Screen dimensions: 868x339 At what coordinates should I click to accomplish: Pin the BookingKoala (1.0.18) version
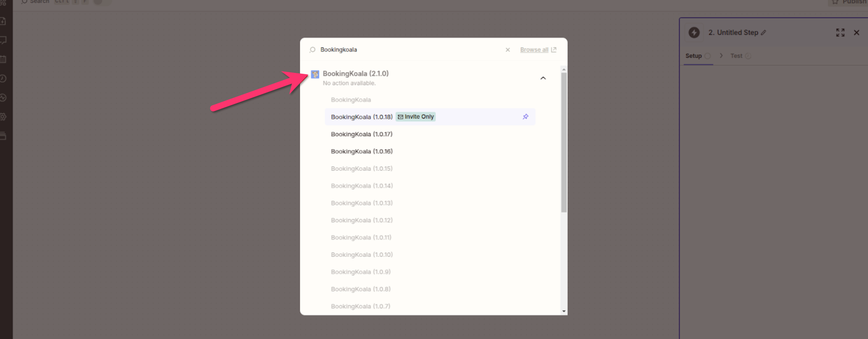coord(525,117)
